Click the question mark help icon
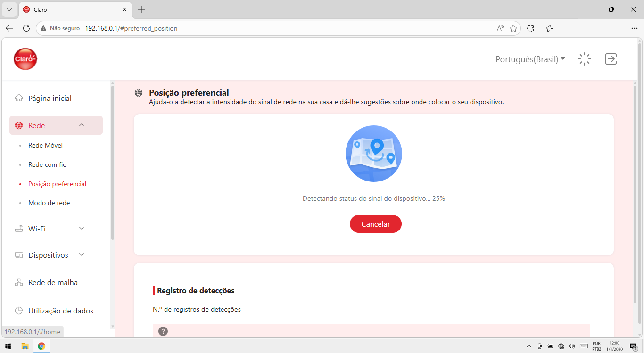Image resolution: width=644 pixels, height=353 pixels. pos(163,331)
